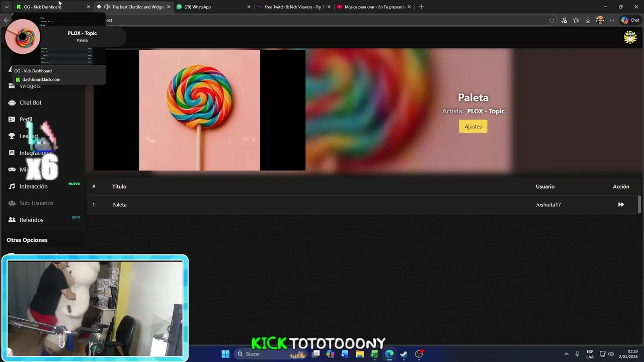Close the WhatsApp tab

(x=249, y=7)
